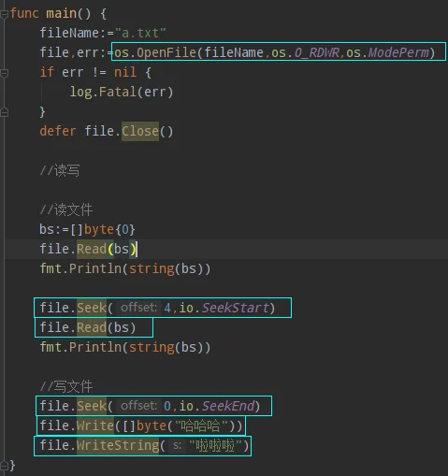Image resolution: width=448 pixels, height=476 pixels.
Task: Click the "哈哈哈" string in file.Write
Action: pos(201,426)
